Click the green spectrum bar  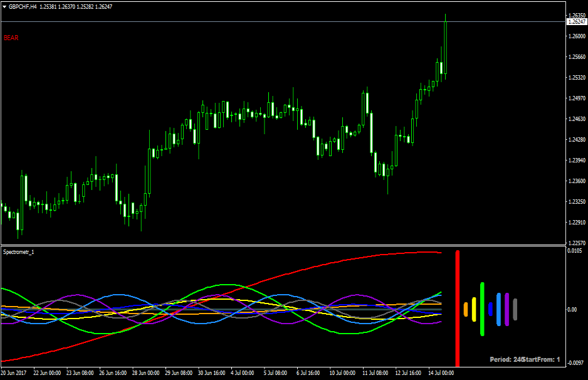(x=482, y=309)
